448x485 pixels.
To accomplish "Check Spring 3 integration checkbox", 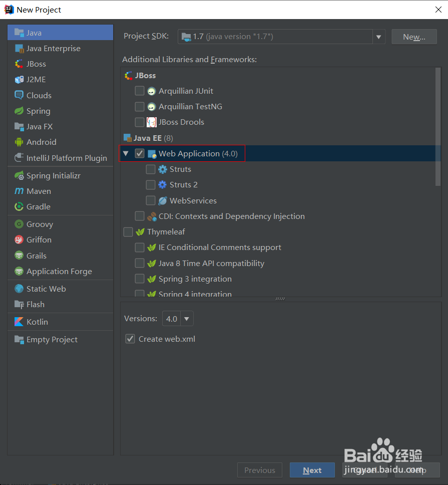I will [x=140, y=279].
